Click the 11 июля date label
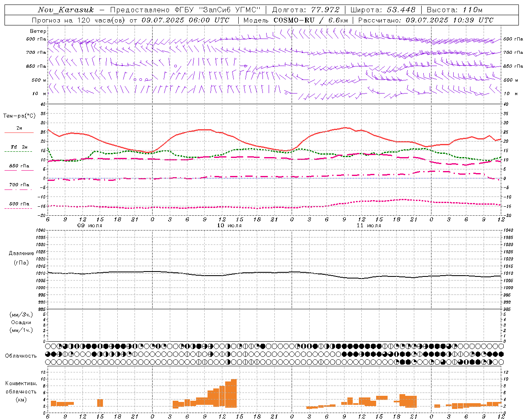This screenshot has width=525, height=420. point(369,226)
